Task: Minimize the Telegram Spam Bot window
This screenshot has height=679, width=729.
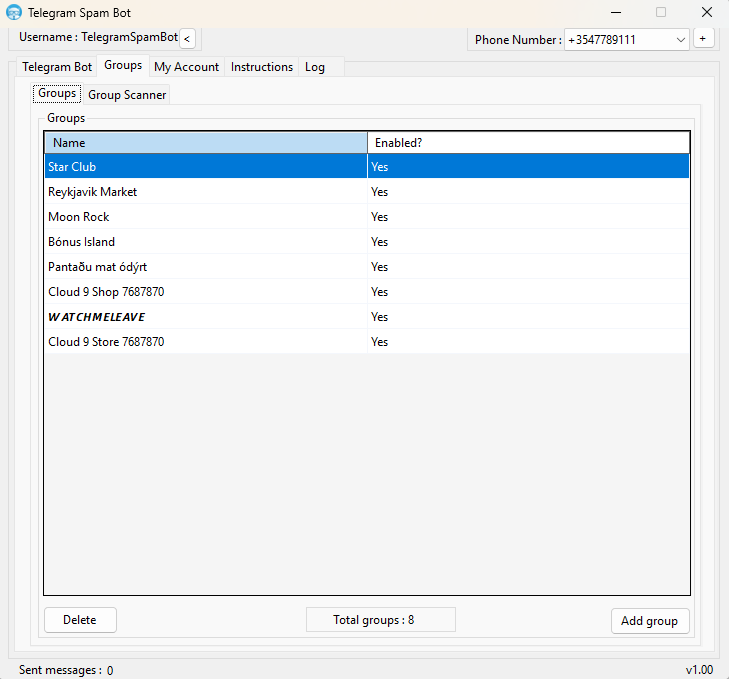Action: tap(614, 13)
